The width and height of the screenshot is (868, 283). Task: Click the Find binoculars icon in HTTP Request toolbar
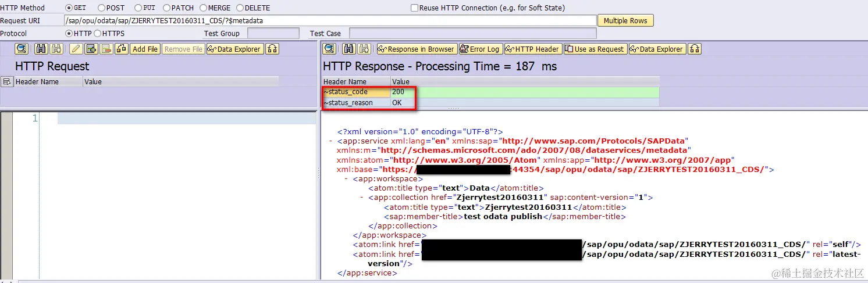click(x=41, y=49)
